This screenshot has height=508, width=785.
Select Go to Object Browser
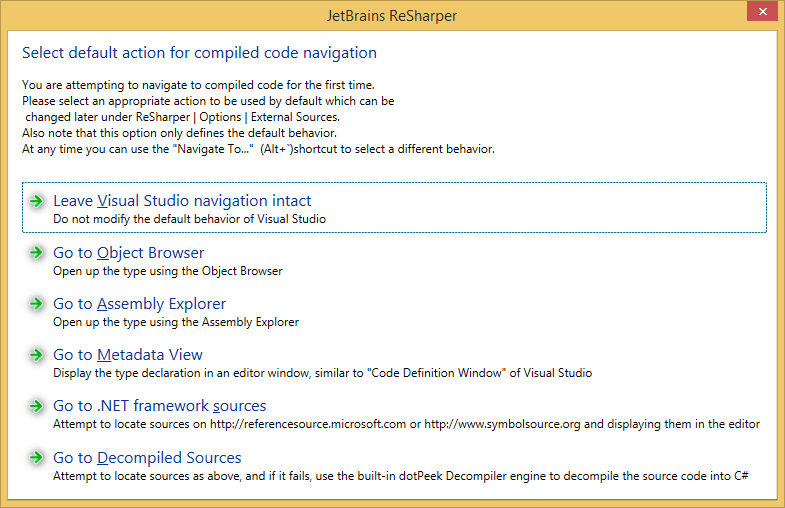pos(128,253)
